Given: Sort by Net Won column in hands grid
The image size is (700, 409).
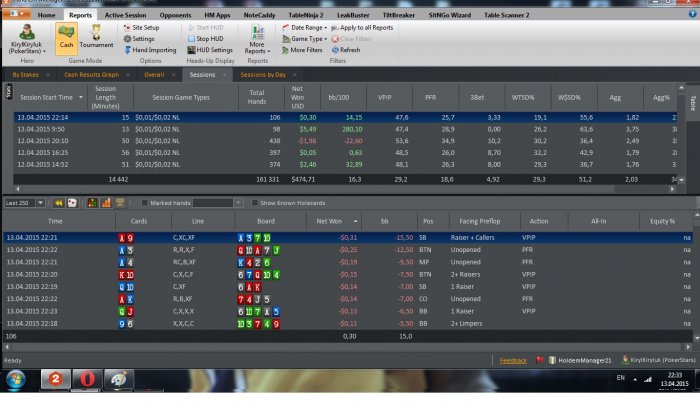Looking at the screenshot, I should pos(333,221).
